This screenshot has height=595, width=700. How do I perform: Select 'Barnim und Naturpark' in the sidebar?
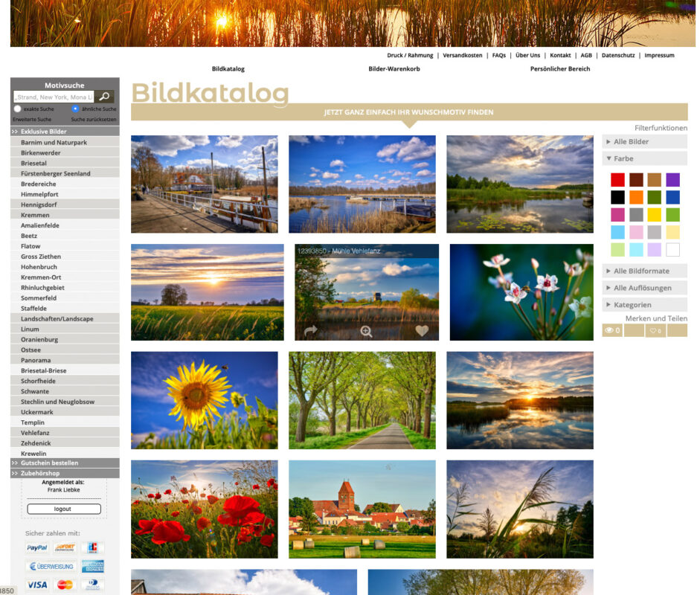click(65, 142)
